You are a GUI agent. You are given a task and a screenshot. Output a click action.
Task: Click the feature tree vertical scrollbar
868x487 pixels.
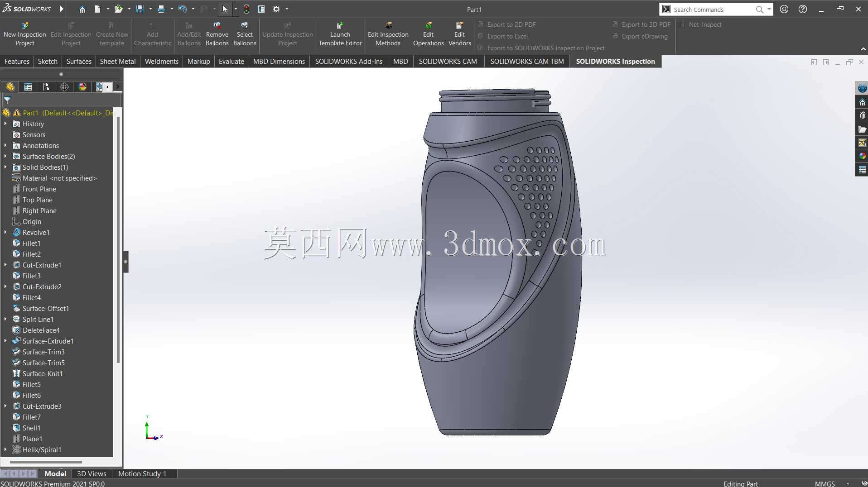pyautogui.click(x=118, y=240)
